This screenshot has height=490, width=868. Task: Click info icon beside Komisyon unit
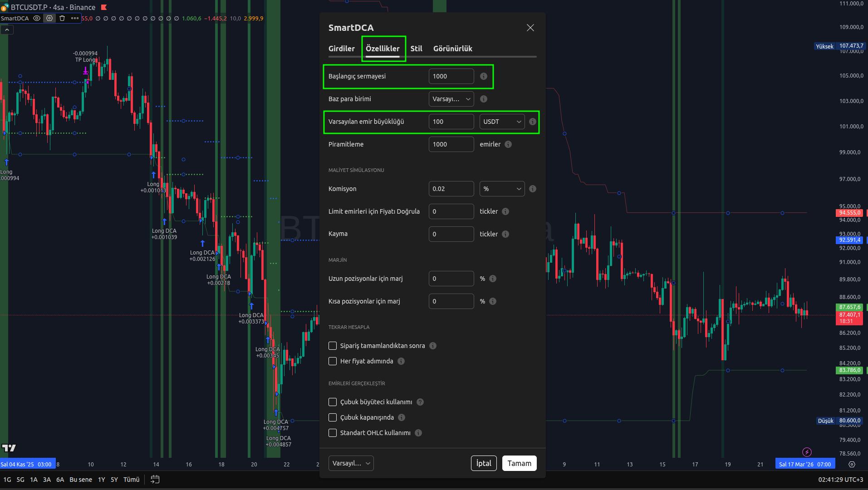click(533, 189)
